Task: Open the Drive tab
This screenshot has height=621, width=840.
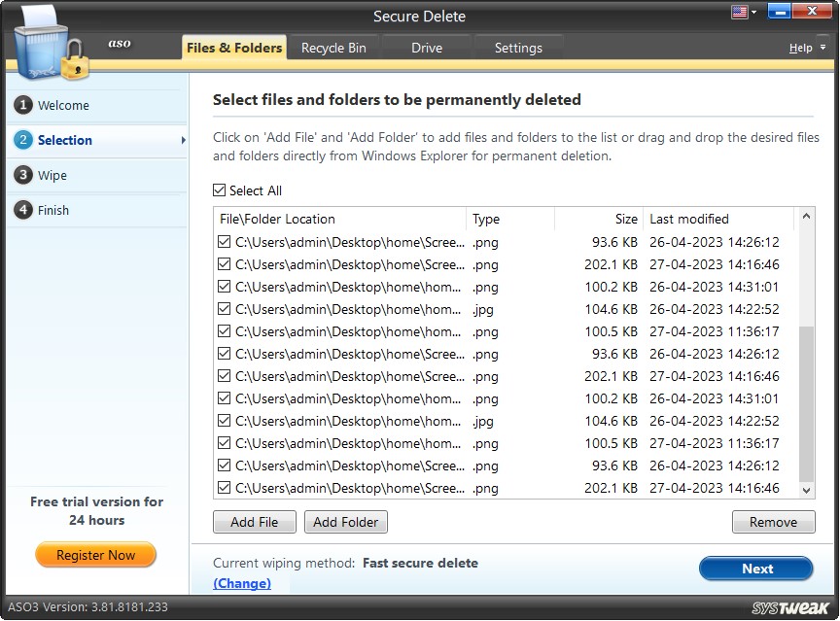Action: coord(426,47)
